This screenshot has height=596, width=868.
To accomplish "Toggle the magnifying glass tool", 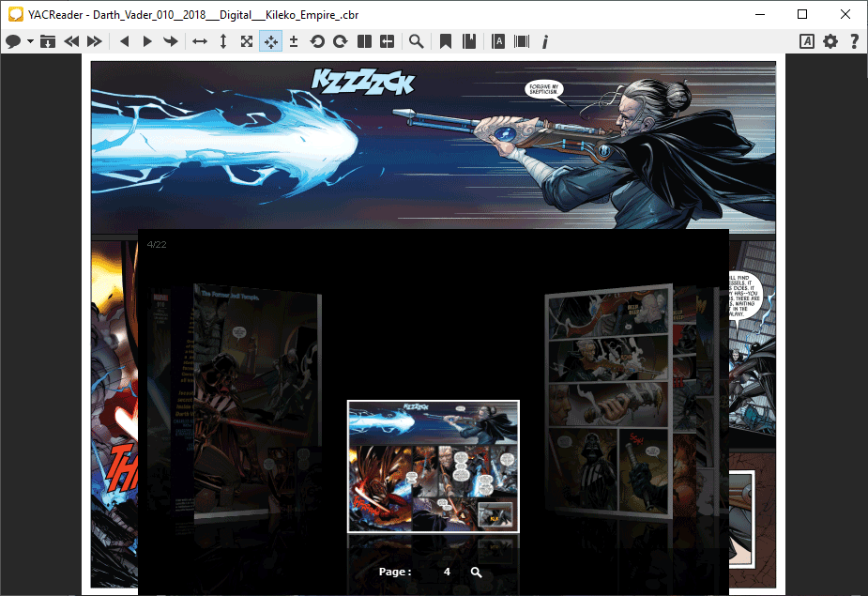I will click(x=417, y=41).
